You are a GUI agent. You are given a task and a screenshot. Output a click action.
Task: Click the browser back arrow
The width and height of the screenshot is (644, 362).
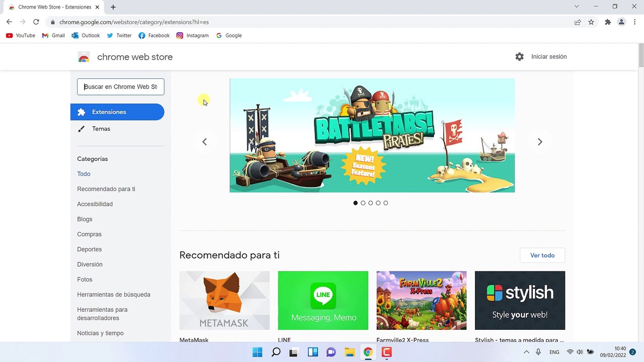click(x=9, y=22)
